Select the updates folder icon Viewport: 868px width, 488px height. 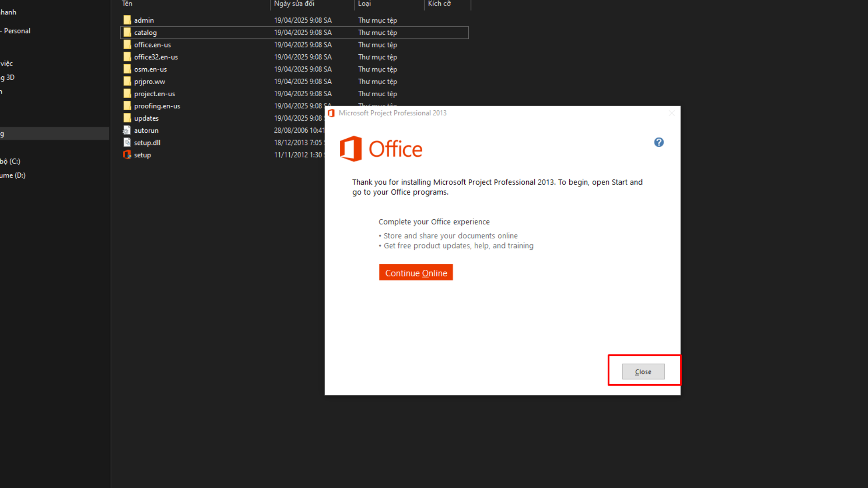coord(127,118)
